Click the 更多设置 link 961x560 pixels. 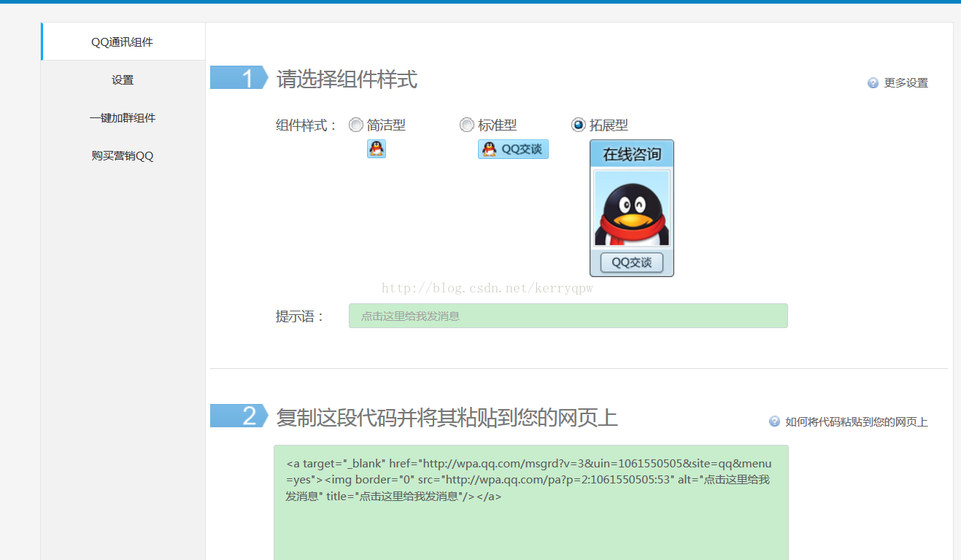point(906,83)
